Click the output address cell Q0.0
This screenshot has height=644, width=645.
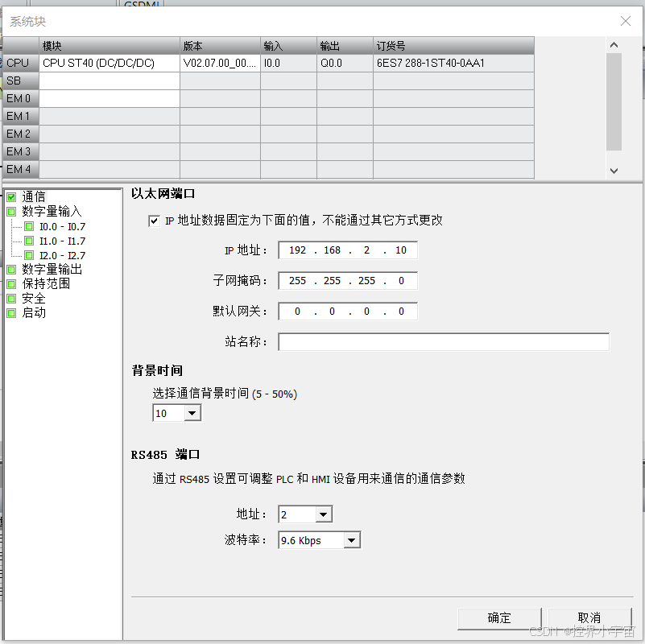pyautogui.click(x=345, y=63)
